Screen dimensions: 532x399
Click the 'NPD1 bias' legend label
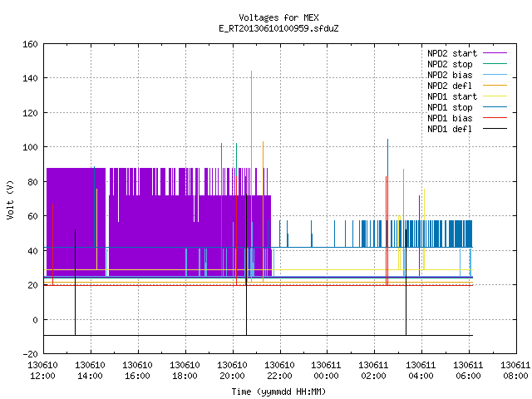(450, 118)
